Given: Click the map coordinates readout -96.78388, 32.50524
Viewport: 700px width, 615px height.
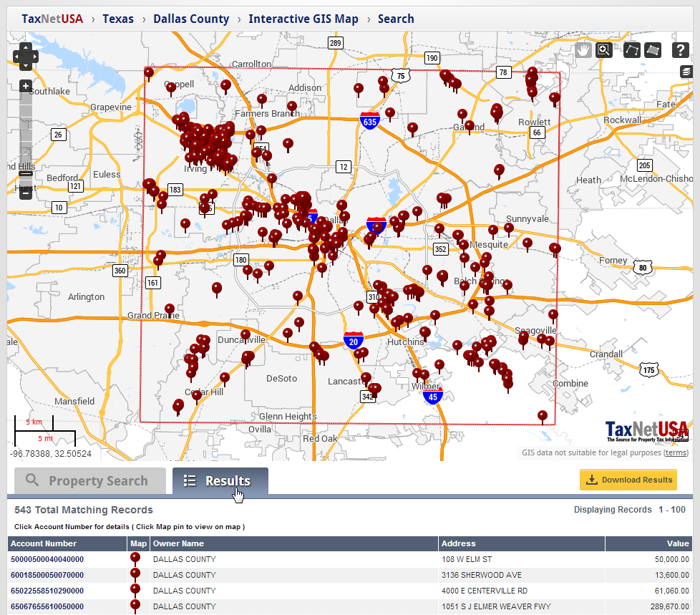Looking at the screenshot, I should [51, 454].
